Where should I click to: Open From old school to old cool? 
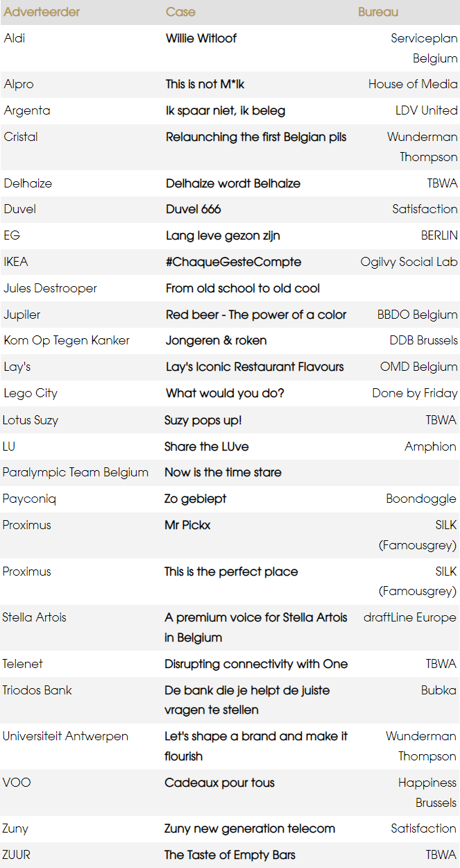(x=243, y=288)
